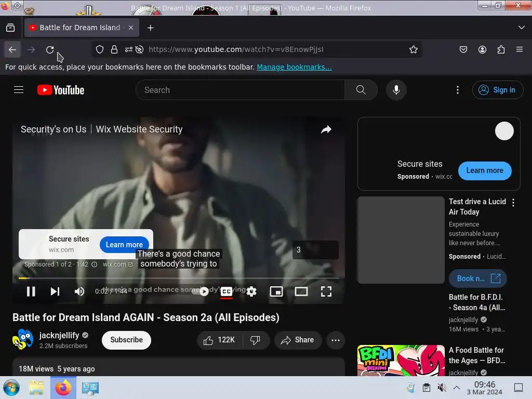
Task: Open player settings gear
Action: [251, 291]
